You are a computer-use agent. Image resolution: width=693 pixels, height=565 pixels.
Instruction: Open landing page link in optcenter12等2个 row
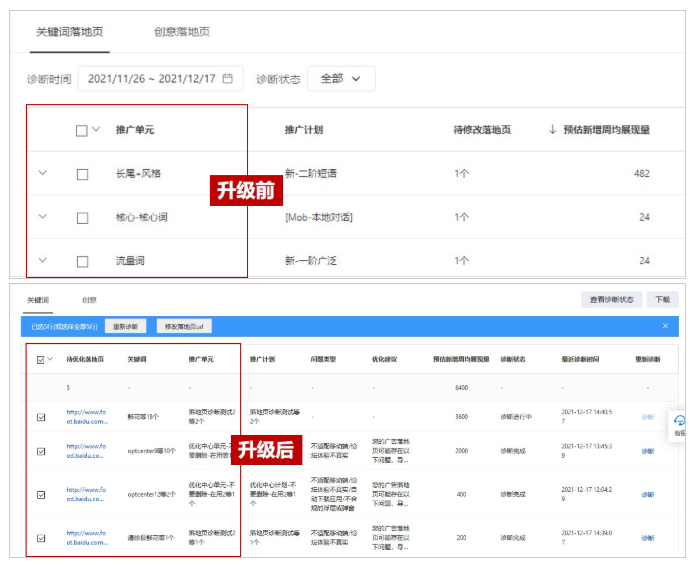(x=86, y=494)
